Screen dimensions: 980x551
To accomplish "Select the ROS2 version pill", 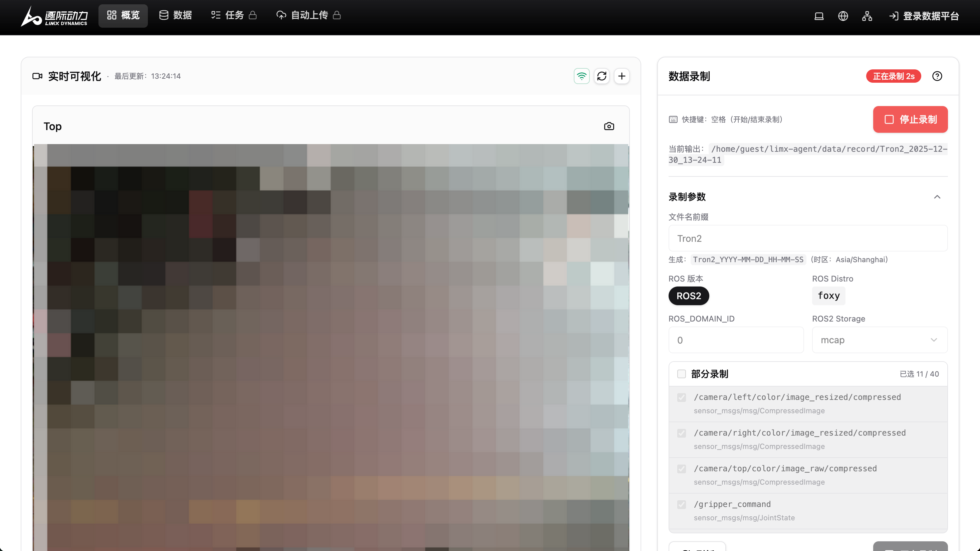I will point(689,296).
